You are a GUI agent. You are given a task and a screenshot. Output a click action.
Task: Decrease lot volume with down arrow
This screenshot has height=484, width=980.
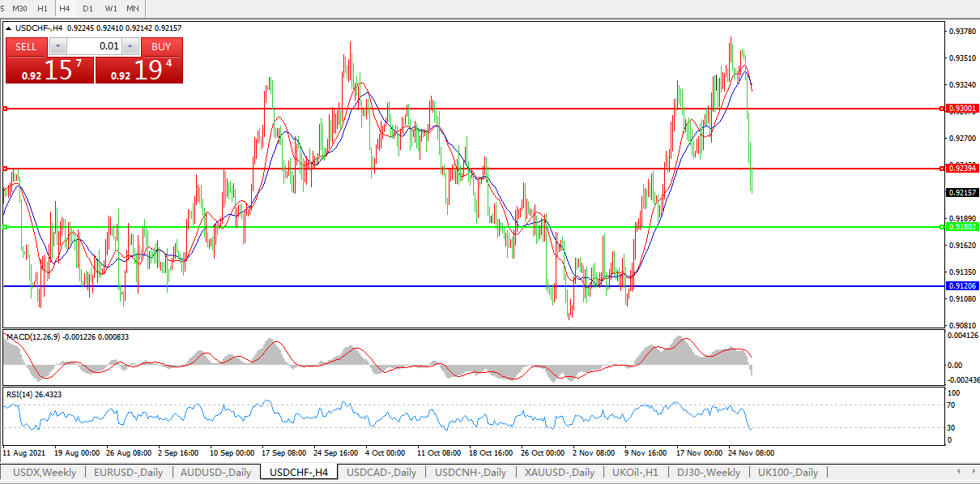pos(58,46)
